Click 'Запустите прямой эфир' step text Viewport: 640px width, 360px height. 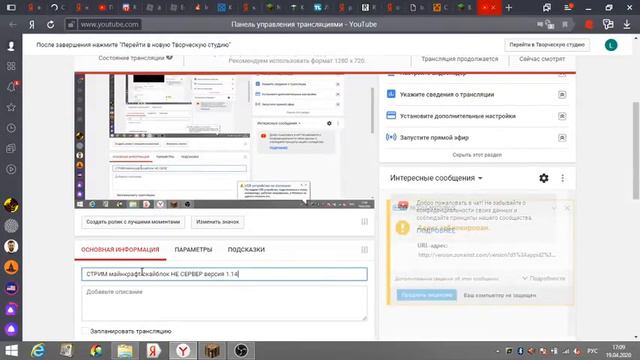(434, 138)
